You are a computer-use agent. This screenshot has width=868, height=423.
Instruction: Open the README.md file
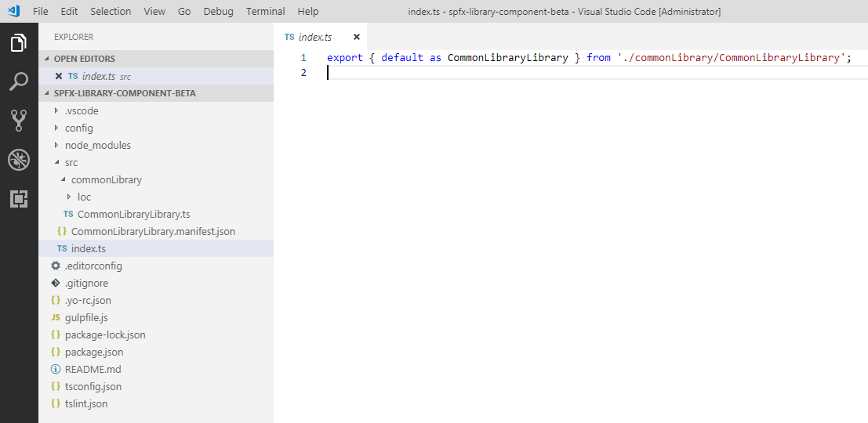tap(93, 369)
